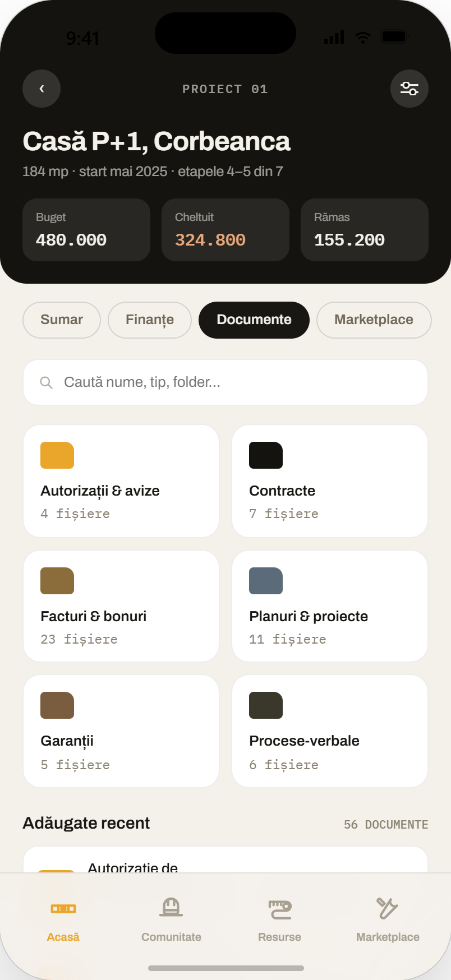
Task: Open the Marketplace tab pill
Action: [x=374, y=320]
